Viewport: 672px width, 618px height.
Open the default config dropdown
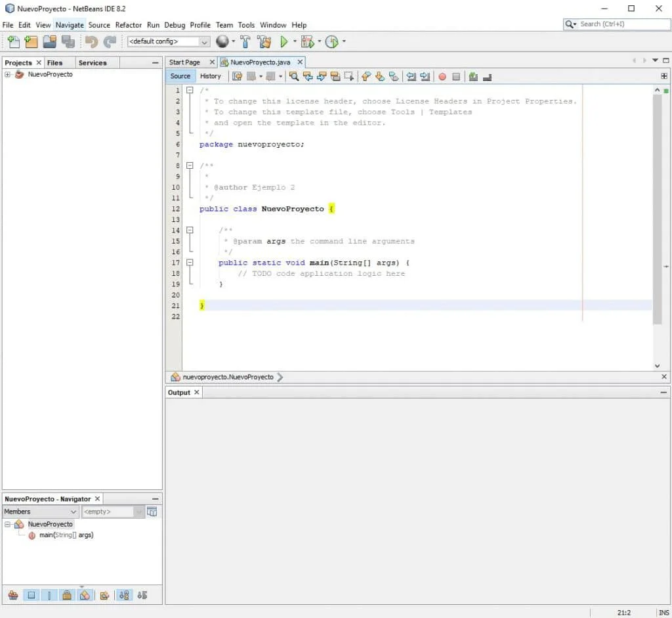click(x=169, y=41)
